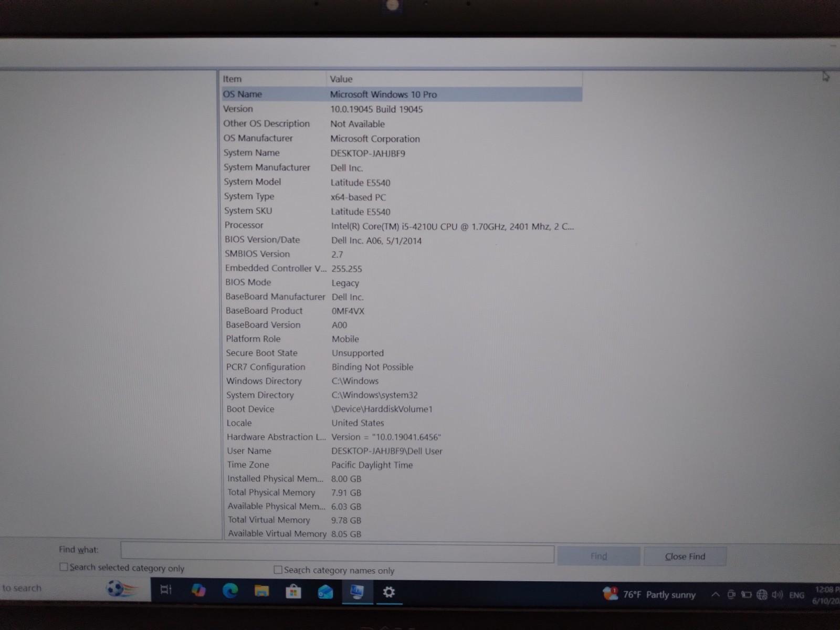Switch ENG input language indicator
840x630 pixels.
(796, 595)
